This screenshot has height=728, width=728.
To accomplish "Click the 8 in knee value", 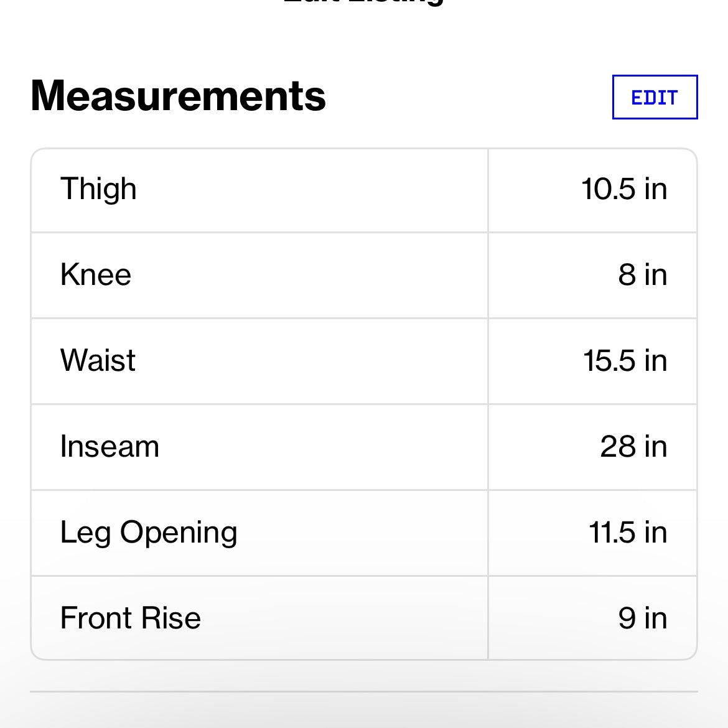I will 642,275.
